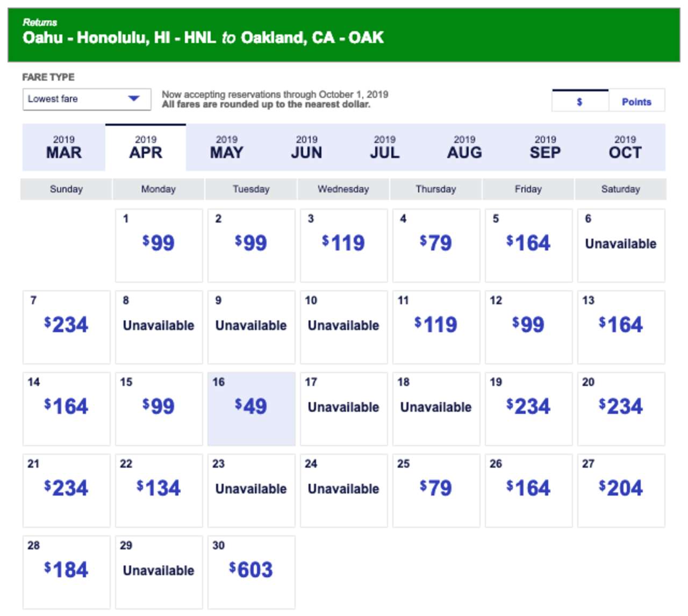The image size is (688, 616).
Task: Open the Lowest fare type dropdown
Action: (87, 99)
